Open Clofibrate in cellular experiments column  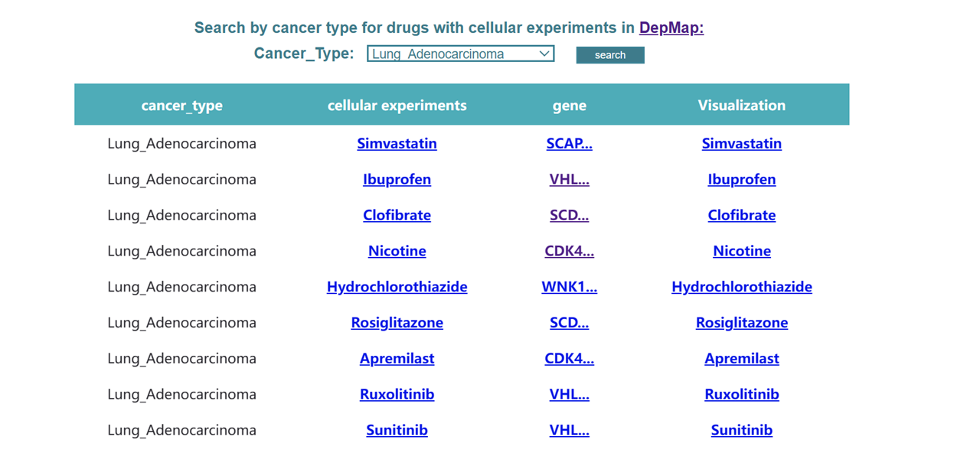point(397,215)
